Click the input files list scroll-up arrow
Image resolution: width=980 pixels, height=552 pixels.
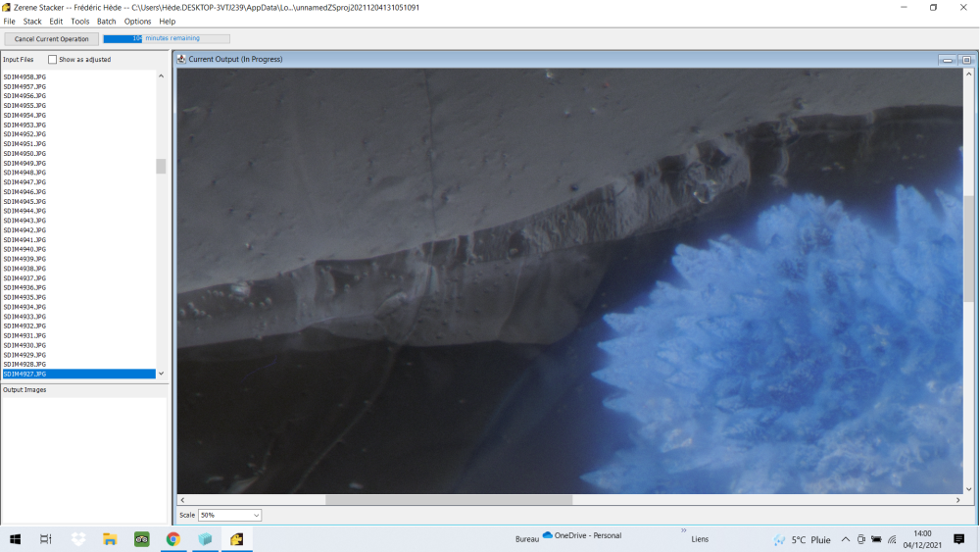(162, 76)
